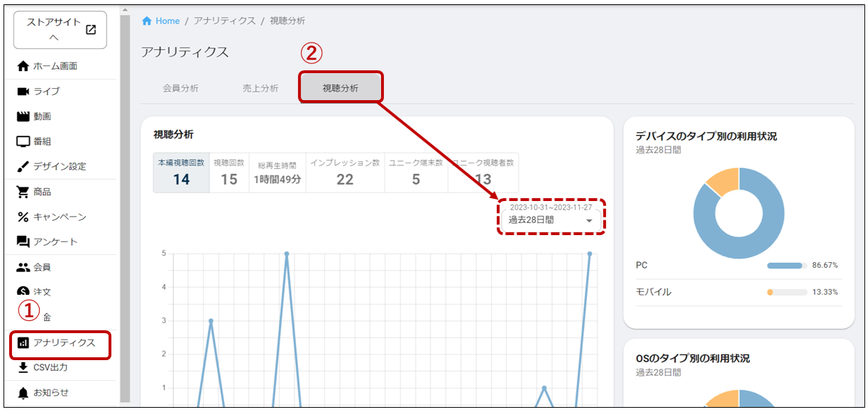Screen dimensions: 868x412
Task: Click the chart data point at value 1
Action: click(x=544, y=388)
